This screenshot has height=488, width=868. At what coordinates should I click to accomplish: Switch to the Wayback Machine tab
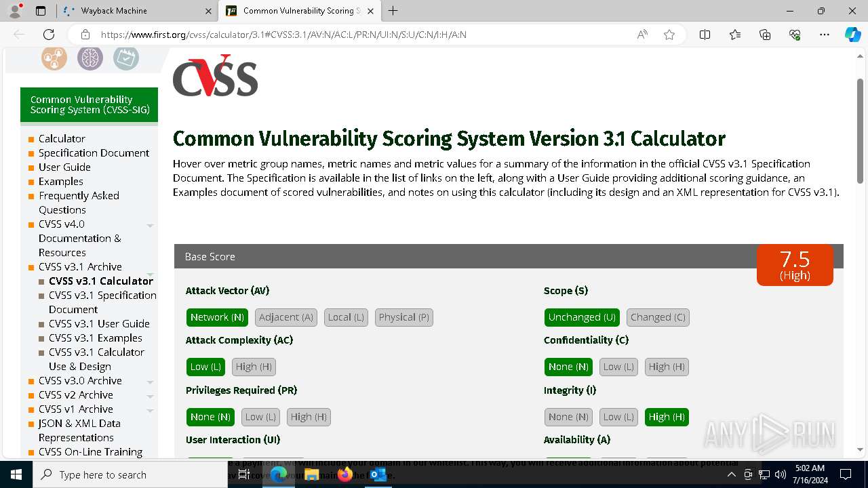137,11
